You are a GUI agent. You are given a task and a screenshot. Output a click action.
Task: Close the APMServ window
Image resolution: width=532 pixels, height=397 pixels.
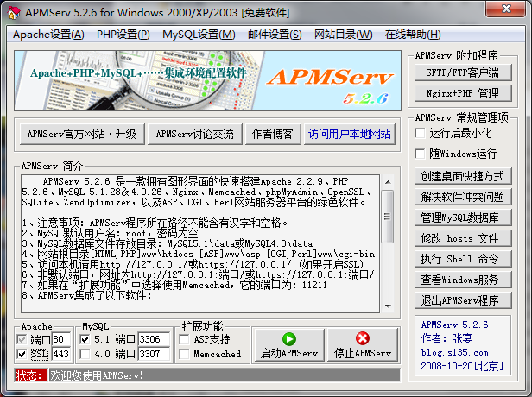(x=506, y=9)
